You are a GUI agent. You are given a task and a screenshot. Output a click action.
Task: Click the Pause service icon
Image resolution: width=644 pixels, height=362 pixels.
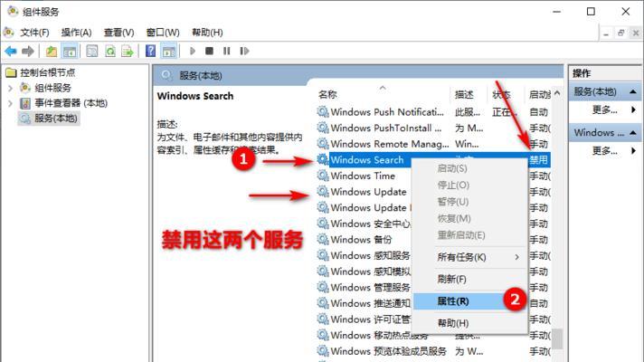pos(226,51)
